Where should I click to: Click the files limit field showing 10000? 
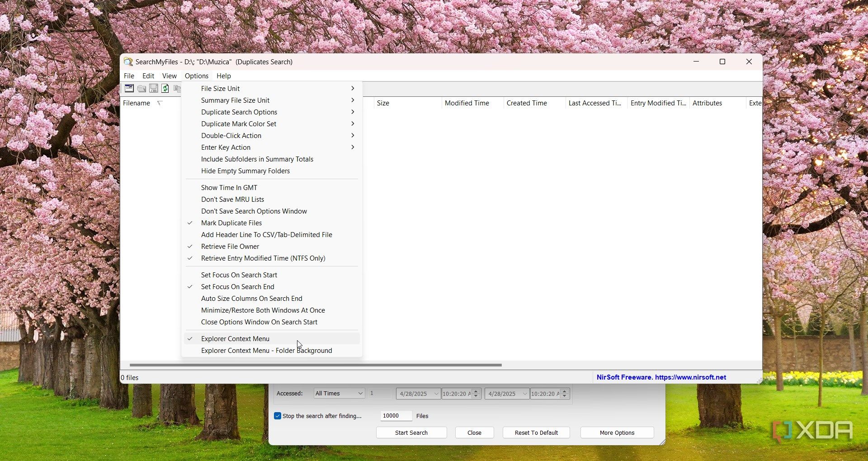tap(396, 416)
